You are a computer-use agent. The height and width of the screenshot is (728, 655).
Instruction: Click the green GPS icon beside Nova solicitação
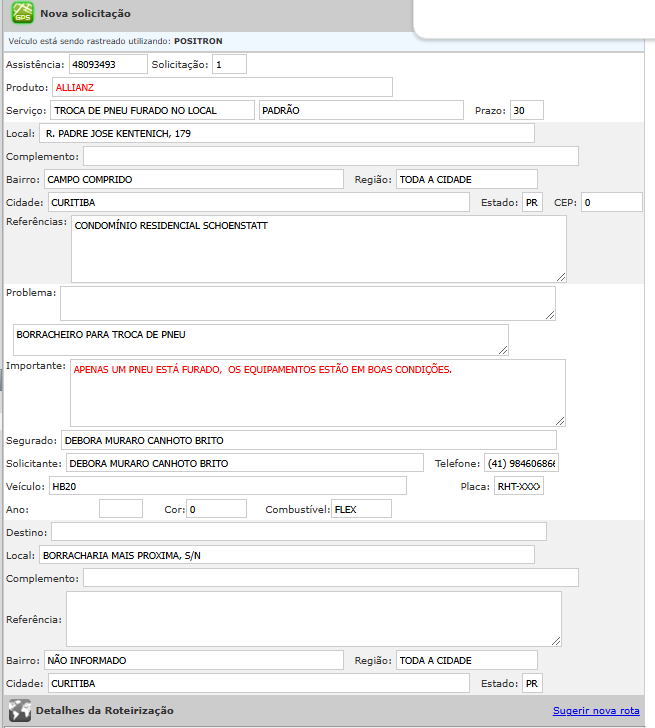point(21,14)
